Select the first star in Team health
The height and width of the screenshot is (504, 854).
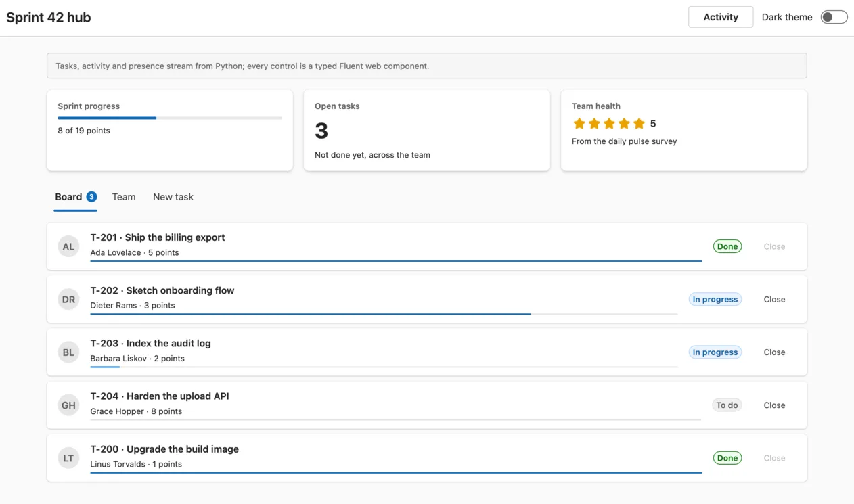pos(579,123)
